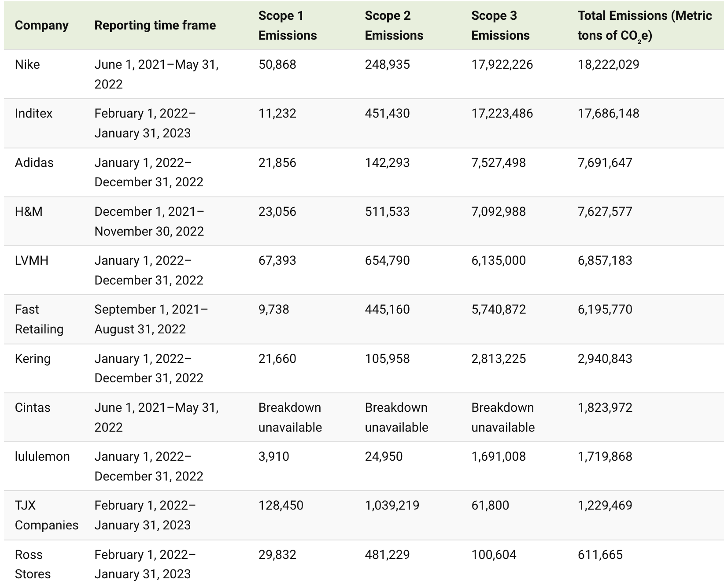Click the lululemon company cell
724x588 pixels.
click(42, 457)
